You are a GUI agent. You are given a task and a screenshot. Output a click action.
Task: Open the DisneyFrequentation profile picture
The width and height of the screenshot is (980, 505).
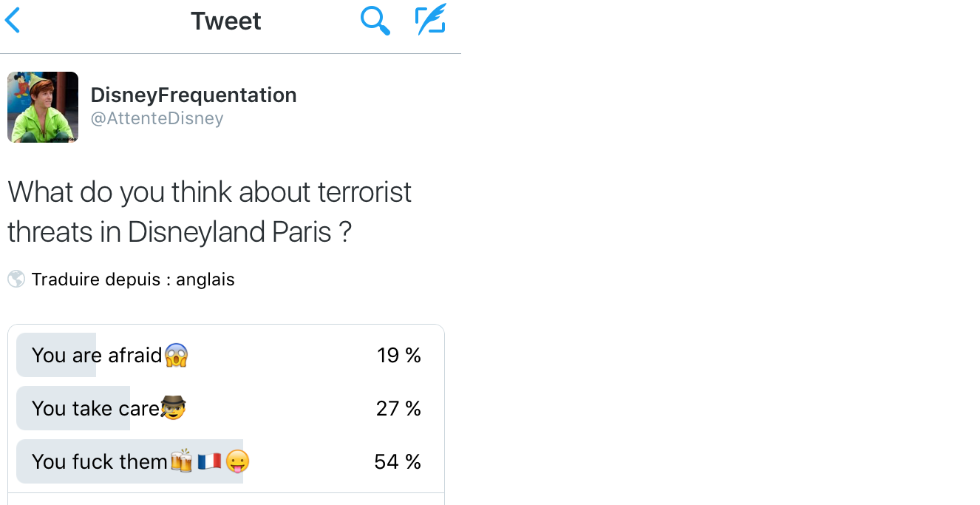click(x=43, y=107)
